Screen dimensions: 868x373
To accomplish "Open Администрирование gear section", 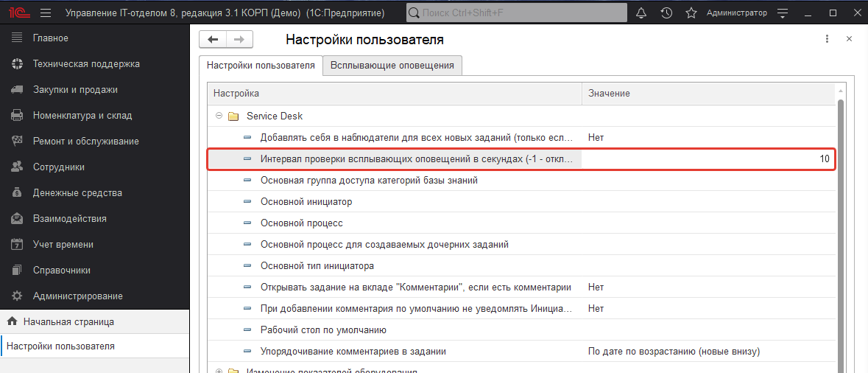I will 77,296.
